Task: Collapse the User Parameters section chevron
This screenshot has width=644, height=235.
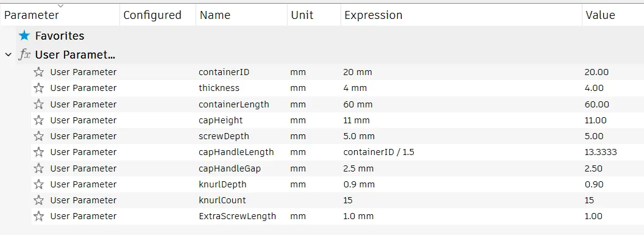Action: [x=8, y=55]
